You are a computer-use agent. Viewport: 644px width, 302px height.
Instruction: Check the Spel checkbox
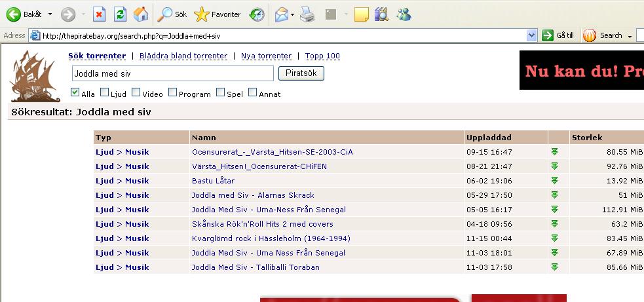[x=221, y=92]
